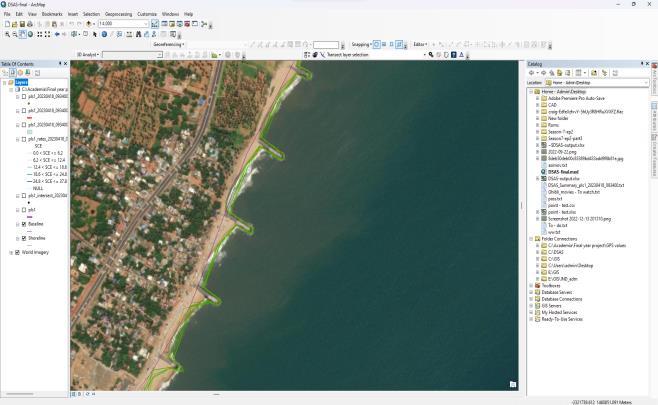658x405 pixels.
Task: Open the Geoprocessing menu
Action: coord(117,14)
